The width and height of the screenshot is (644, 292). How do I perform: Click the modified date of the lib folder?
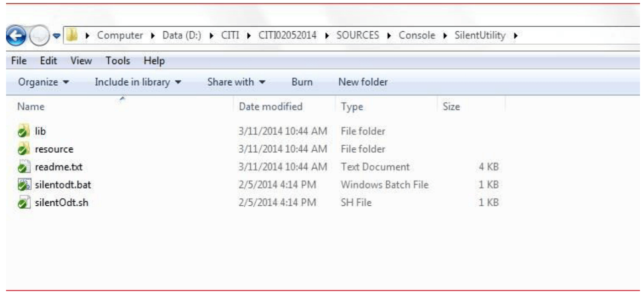282,131
